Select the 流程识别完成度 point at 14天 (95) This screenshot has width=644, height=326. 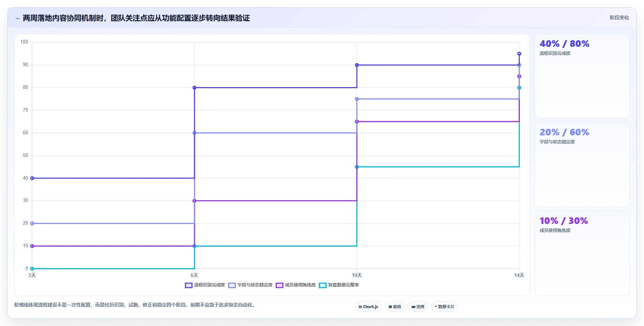(519, 54)
